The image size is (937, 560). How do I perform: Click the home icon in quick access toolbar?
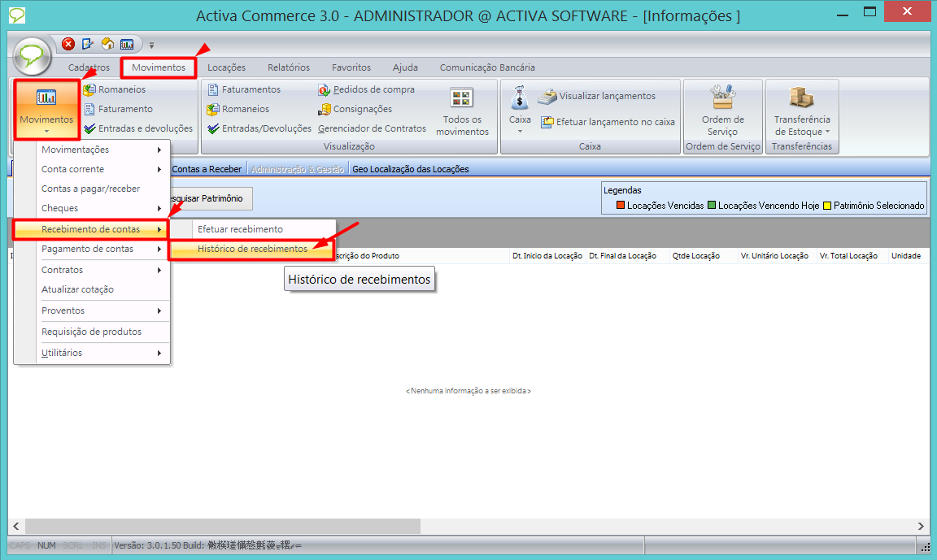[x=107, y=45]
